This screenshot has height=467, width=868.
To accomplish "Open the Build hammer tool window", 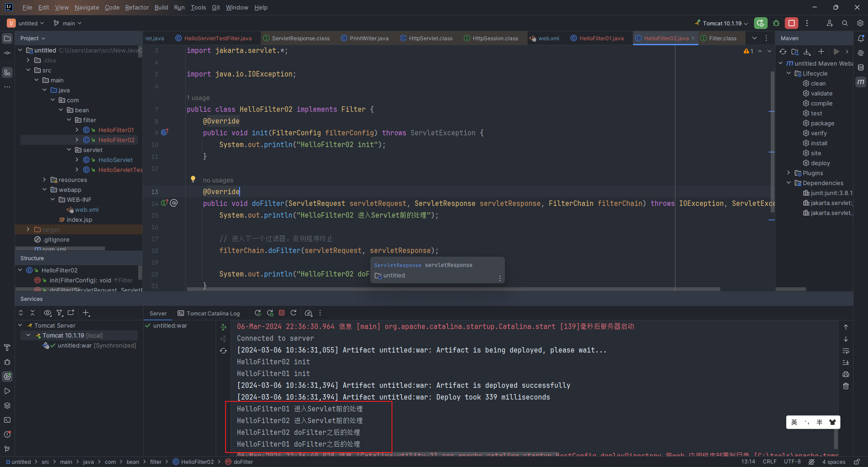I will [7, 348].
